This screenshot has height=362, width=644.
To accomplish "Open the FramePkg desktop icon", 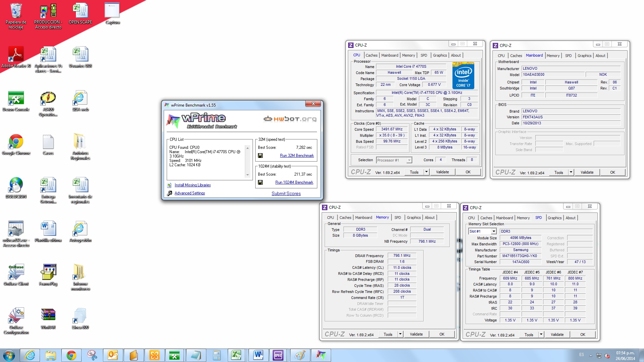I will coord(48,275).
